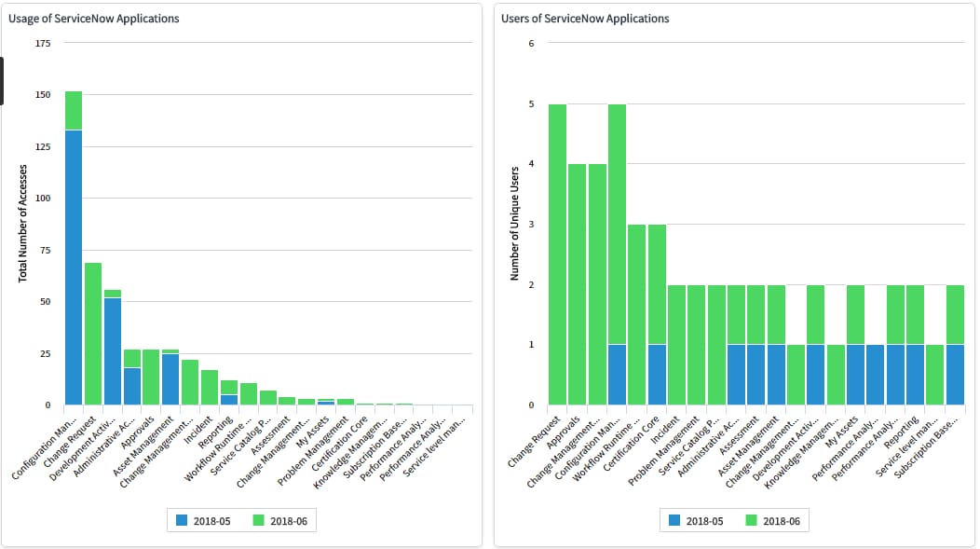Select blue Administrative Ac... segment in Users chart
980x549 pixels.
pos(736,375)
